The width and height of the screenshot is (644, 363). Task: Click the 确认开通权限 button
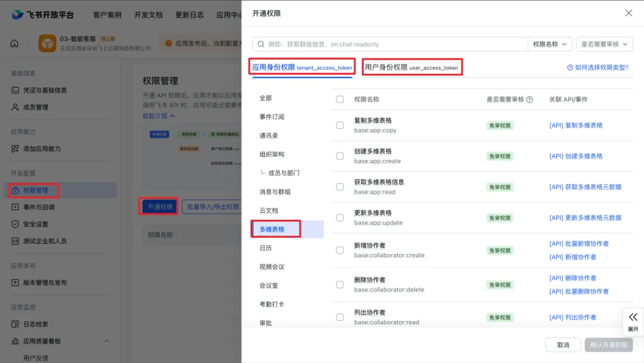pyautogui.click(x=609, y=345)
